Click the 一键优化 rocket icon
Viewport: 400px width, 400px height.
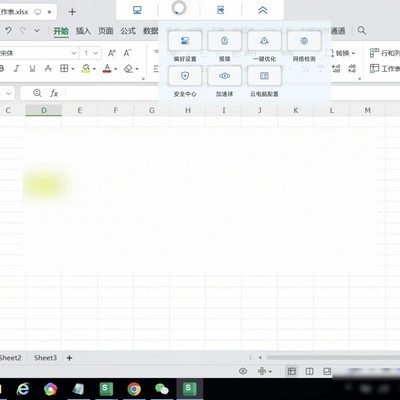264,41
